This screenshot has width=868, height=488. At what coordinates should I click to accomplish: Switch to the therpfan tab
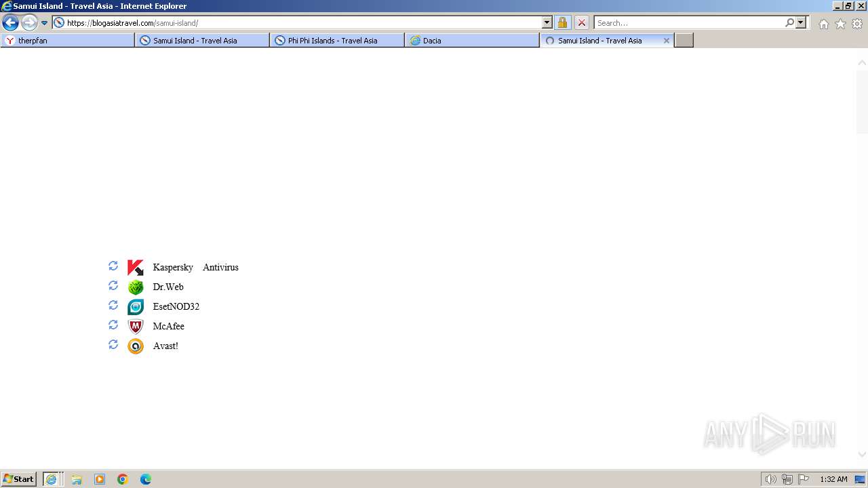68,41
